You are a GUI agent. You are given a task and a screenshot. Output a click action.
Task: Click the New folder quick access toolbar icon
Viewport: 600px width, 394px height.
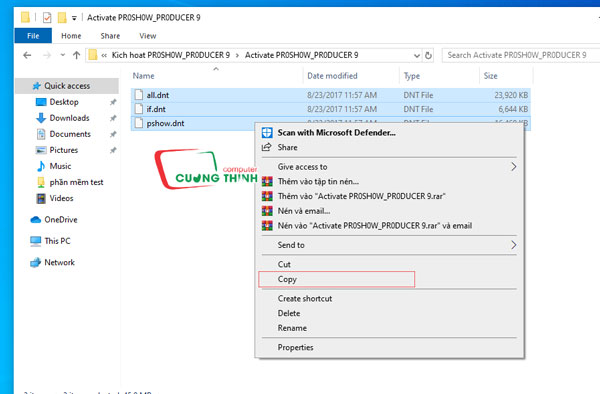62,18
